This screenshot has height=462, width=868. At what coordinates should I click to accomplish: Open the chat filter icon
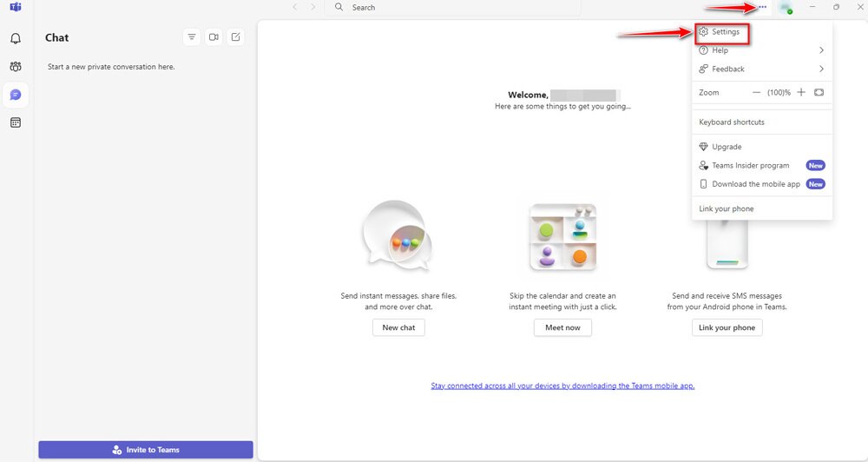(192, 37)
